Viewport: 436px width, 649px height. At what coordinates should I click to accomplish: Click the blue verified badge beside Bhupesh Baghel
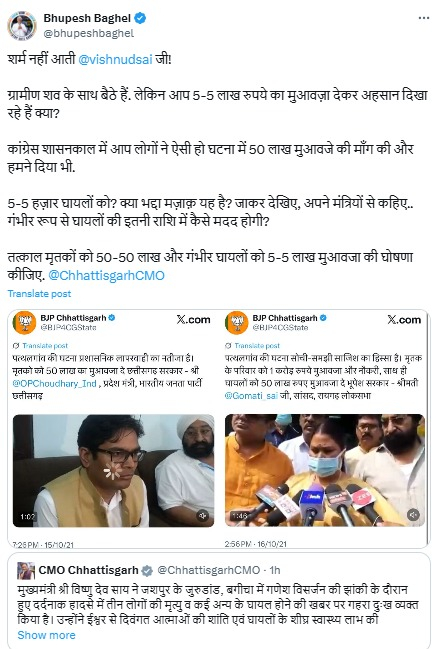point(140,18)
